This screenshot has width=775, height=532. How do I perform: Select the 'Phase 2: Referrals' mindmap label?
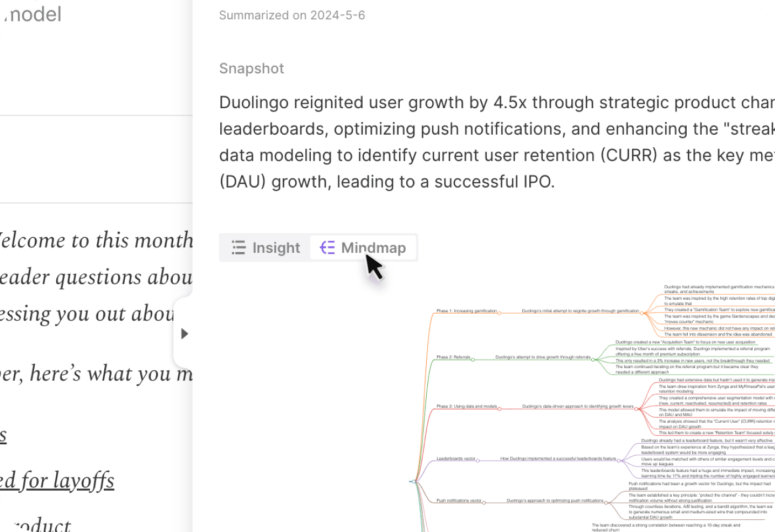coord(453,357)
